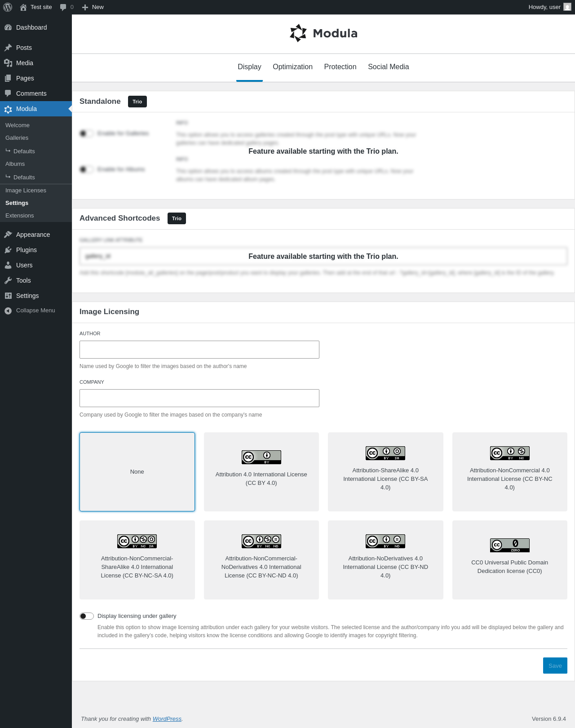This screenshot has height=728, width=575.
Task: Select the None license option
Action: tap(137, 472)
